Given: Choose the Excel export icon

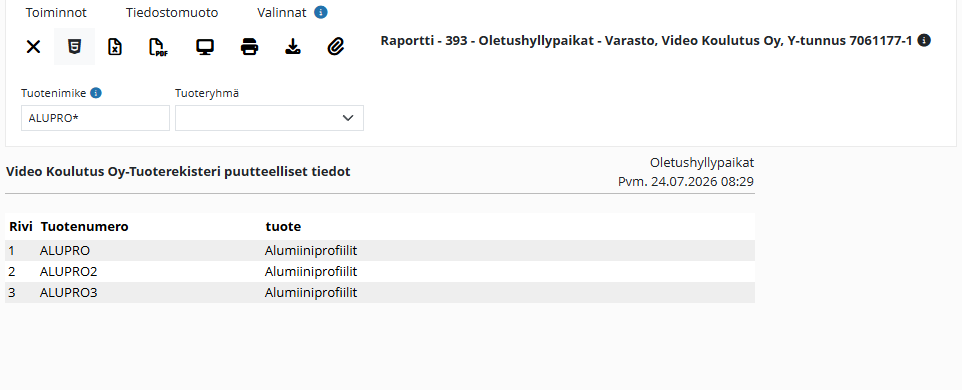Looking at the screenshot, I should pyautogui.click(x=115, y=47).
